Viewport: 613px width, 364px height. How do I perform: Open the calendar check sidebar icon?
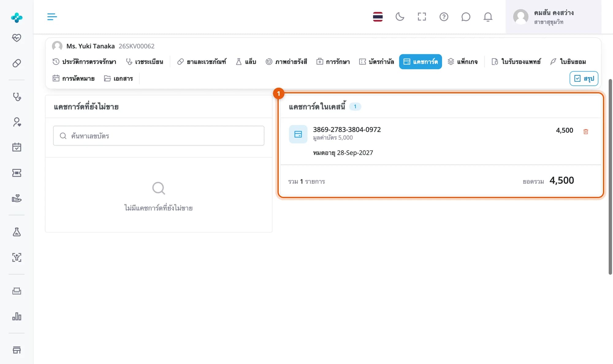coord(17,147)
